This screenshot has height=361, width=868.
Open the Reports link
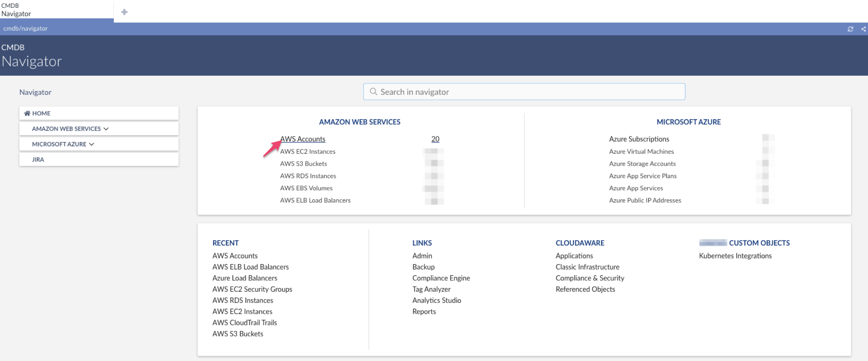click(424, 312)
